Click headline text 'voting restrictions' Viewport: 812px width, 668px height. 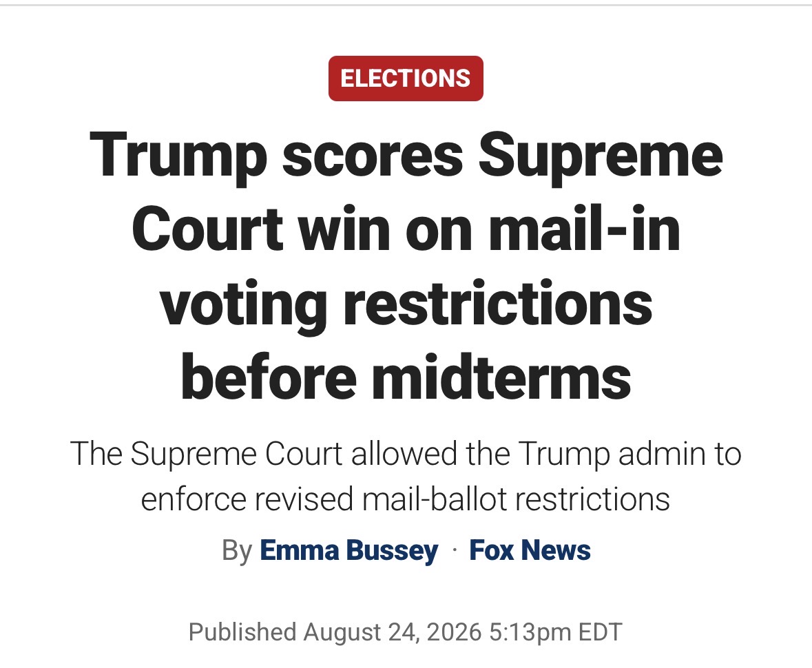pyautogui.click(x=406, y=304)
